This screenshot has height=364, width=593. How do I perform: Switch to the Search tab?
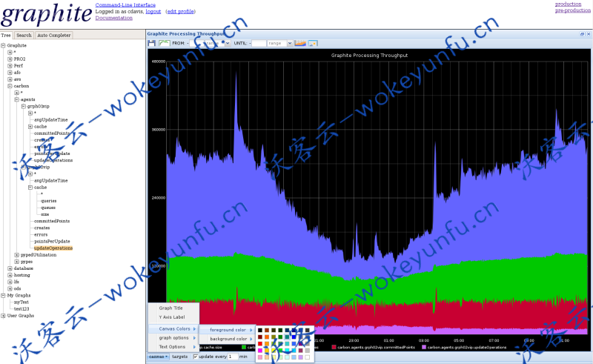click(x=24, y=35)
